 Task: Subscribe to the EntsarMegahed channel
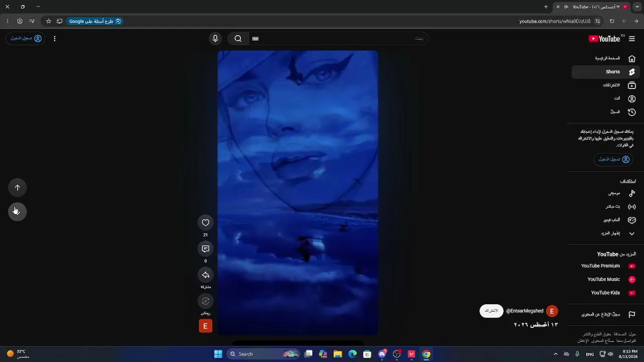point(491,311)
